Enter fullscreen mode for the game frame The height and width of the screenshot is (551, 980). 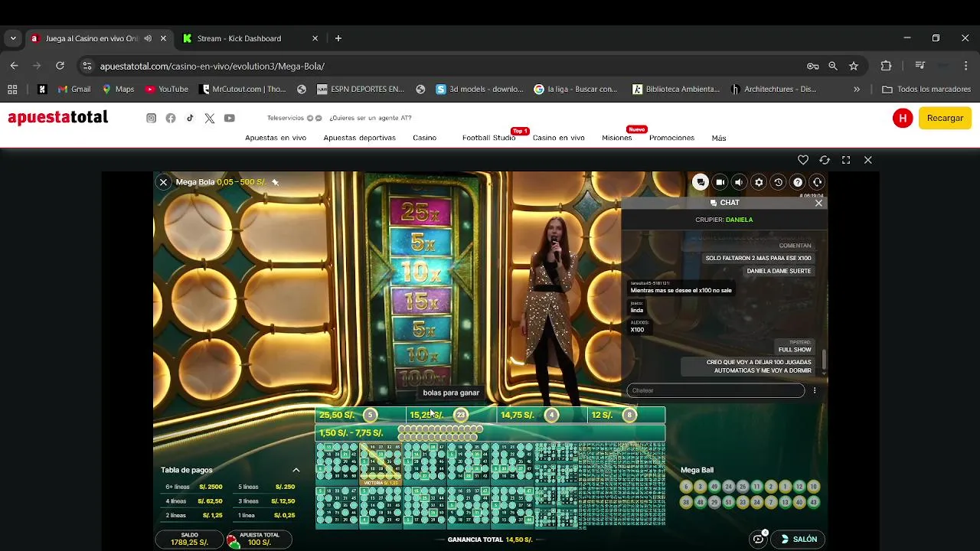846,160
